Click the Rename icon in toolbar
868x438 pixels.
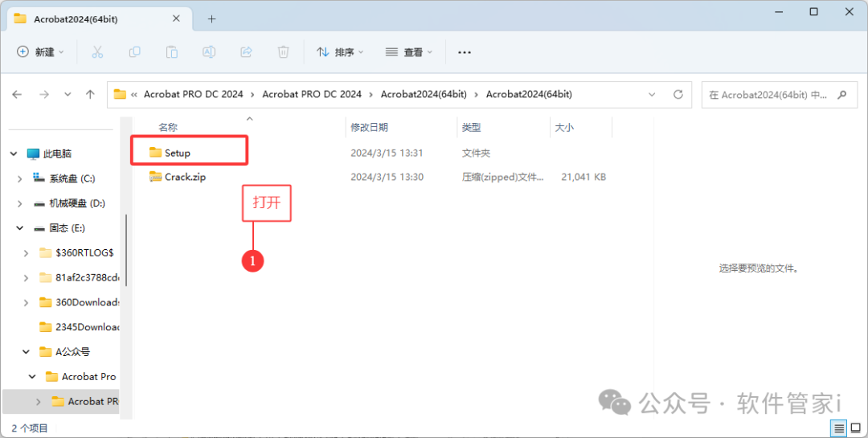coord(209,52)
